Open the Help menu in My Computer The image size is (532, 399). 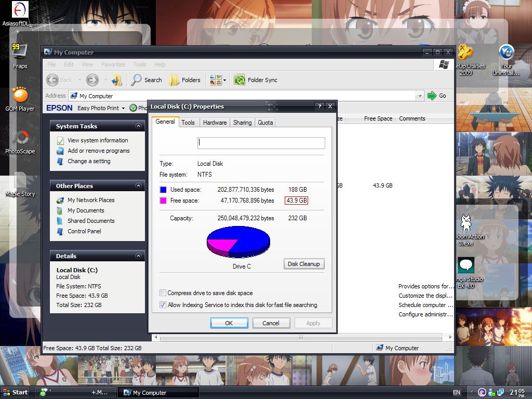pos(160,64)
